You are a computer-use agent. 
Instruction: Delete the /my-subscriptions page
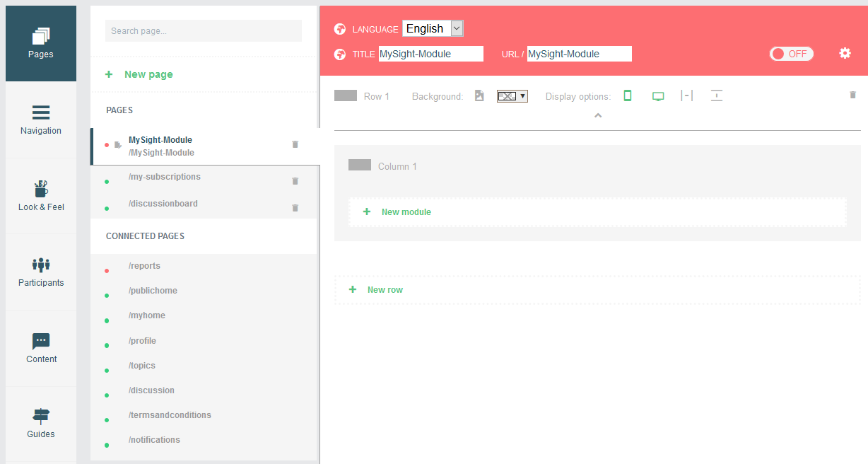[295, 181]
